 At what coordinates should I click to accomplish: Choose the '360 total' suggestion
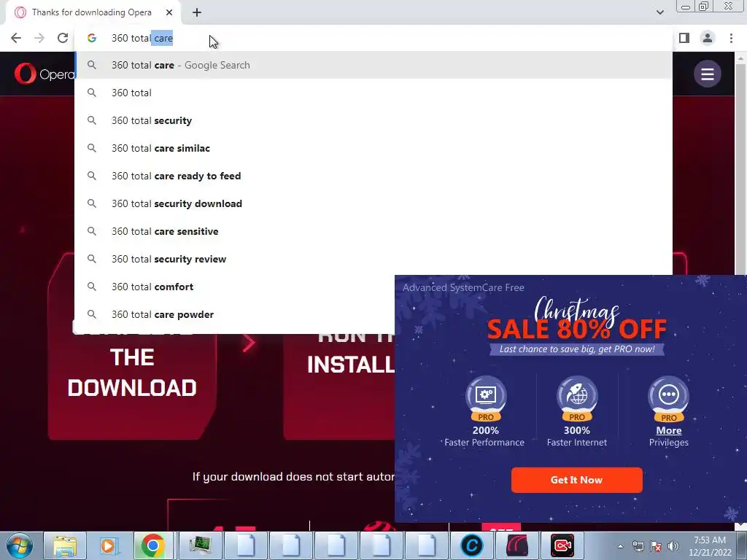tap(373, 93)
